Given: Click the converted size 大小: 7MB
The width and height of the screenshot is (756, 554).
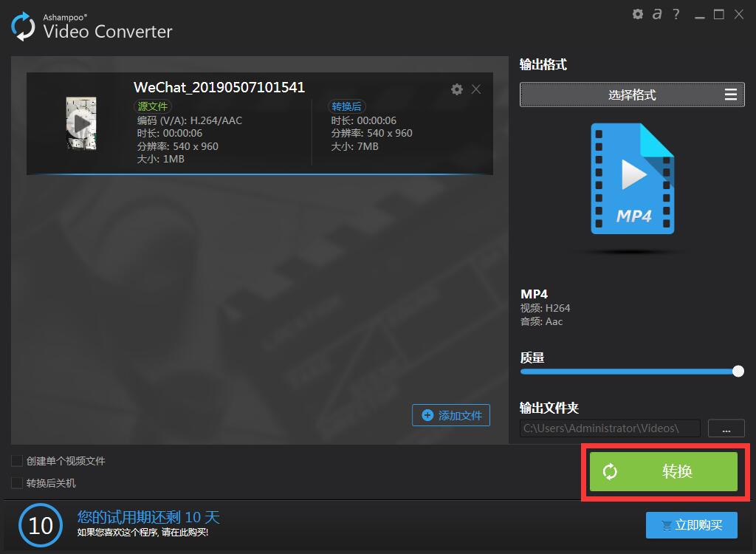Looking at the screenshot, I should coord(354,146).
